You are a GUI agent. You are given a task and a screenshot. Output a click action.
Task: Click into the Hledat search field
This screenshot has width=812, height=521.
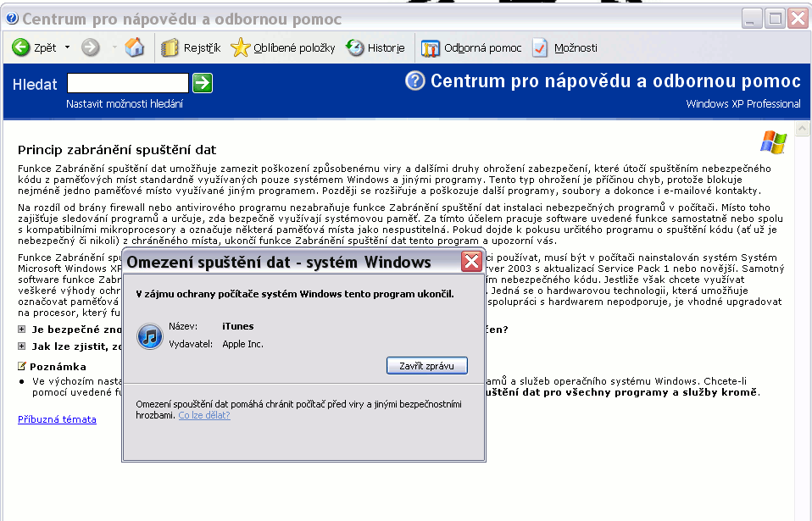128,83
